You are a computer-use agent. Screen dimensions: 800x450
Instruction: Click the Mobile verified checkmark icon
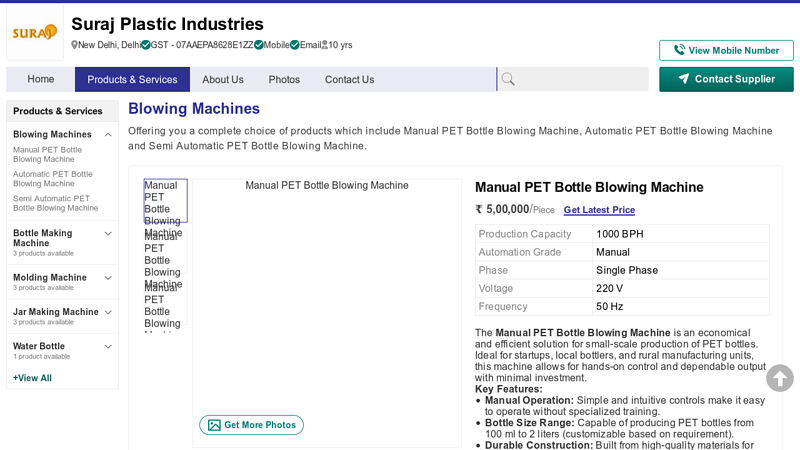pyautogui.click(x=259, y=45)
